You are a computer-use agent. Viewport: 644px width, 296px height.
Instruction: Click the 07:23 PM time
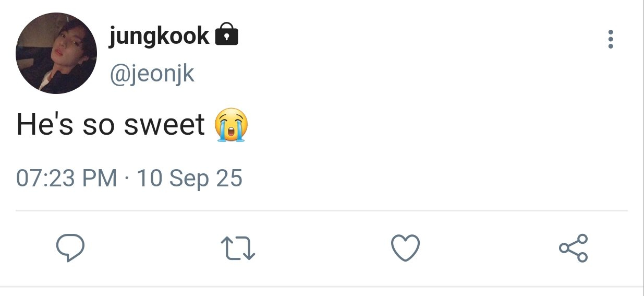click(66, 179)
